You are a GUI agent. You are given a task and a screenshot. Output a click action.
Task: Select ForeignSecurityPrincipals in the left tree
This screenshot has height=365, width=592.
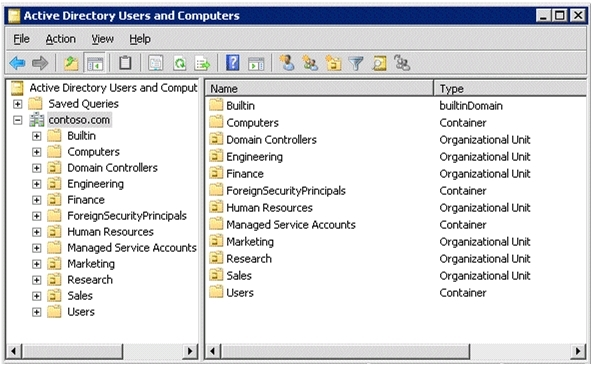pyautogui.click(x=127, y=216)
